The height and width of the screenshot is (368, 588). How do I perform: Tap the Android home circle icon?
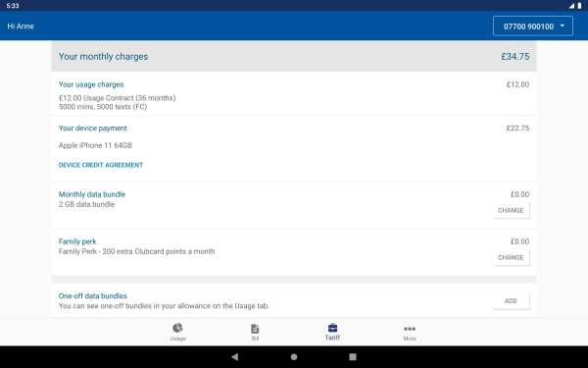tap(294, 357)
